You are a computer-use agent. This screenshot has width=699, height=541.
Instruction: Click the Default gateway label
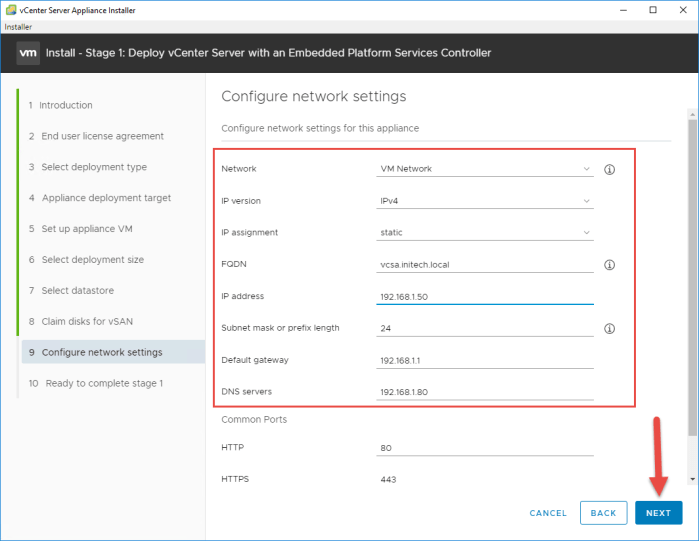coord(255,360)
